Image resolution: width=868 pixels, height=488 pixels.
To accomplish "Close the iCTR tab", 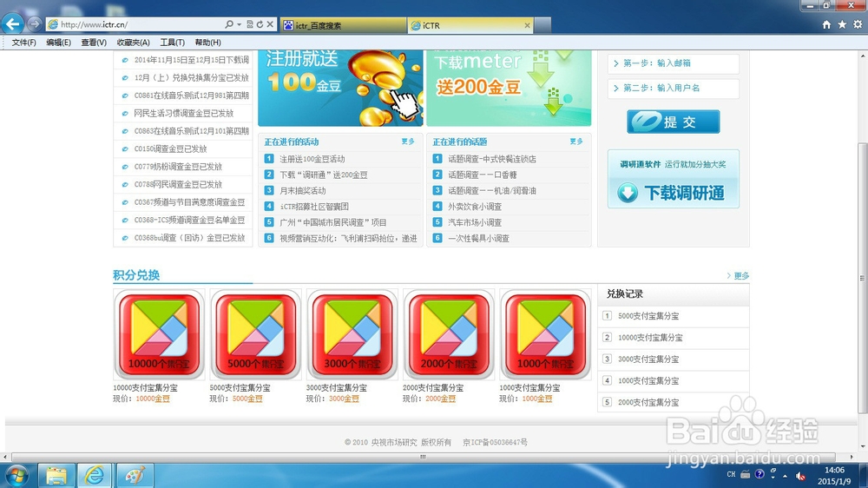I will [527, 25].
